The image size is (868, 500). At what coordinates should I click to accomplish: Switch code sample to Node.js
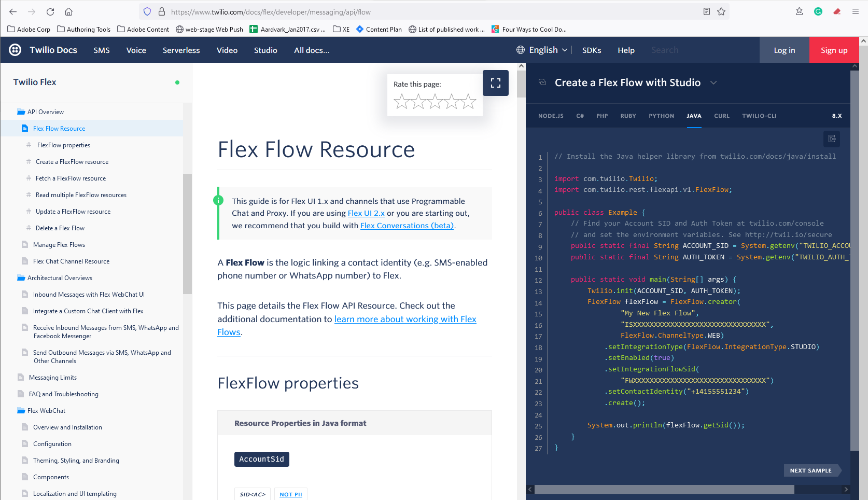point(551,116)
